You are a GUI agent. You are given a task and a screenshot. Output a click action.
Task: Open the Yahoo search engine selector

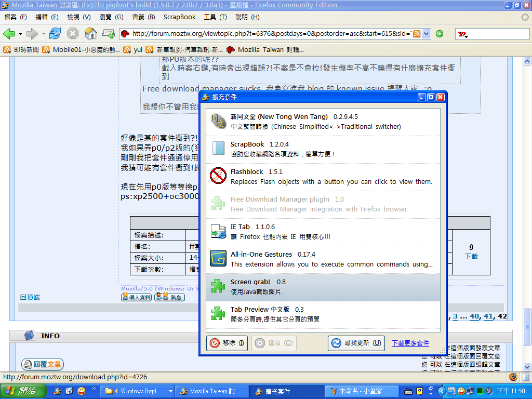(462, 34)
